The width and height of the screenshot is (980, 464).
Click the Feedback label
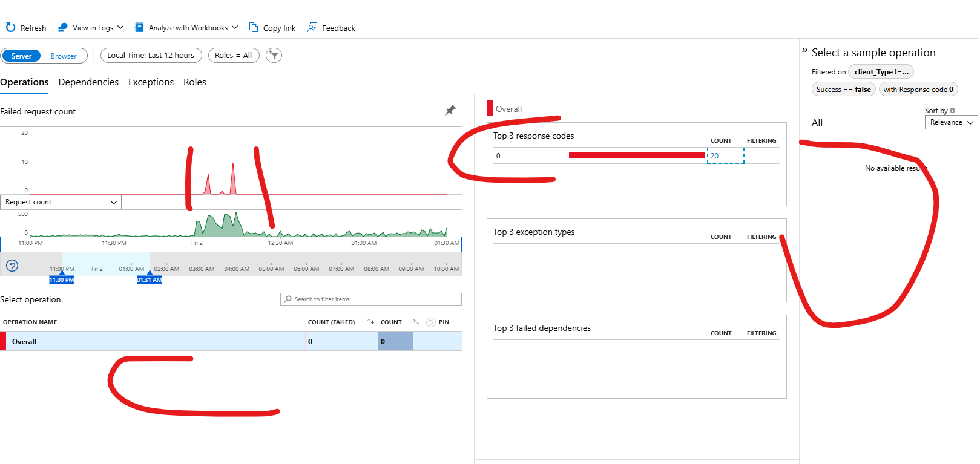338,28
